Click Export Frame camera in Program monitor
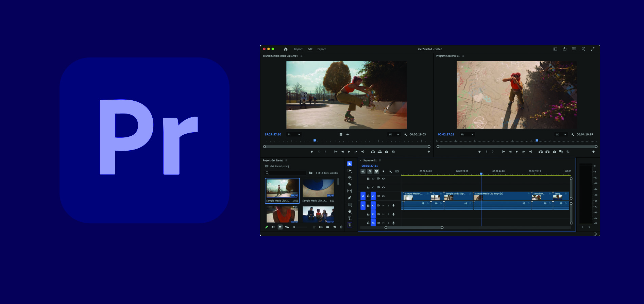Screen dimensions: 644x304 tap(554, 152)
